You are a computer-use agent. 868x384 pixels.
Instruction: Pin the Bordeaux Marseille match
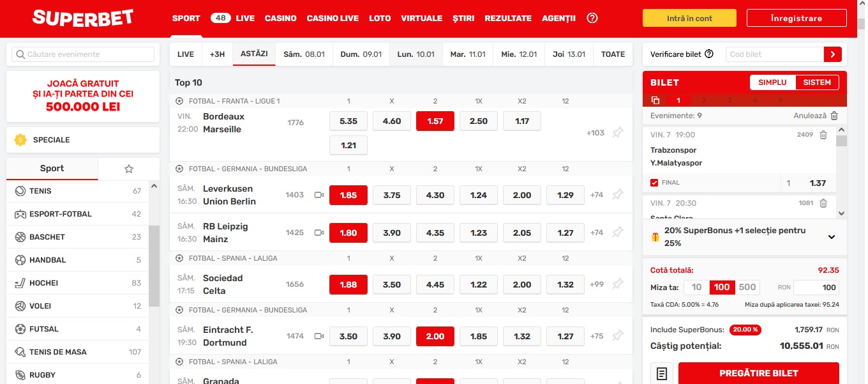[x=617, y=133]
